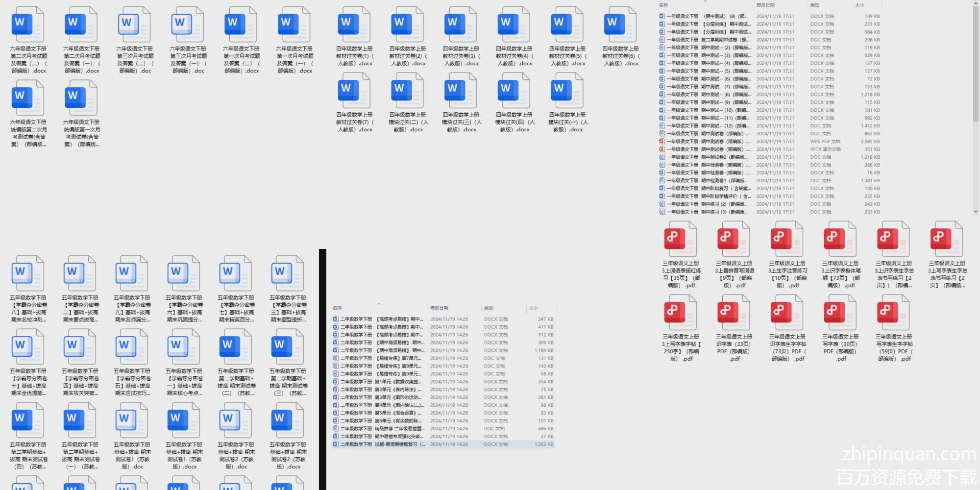Open 五年级数学下册 基础+拔高 期末测试卷2 .docx
Image resolution: width=980 pixels, height=490 pixels.
click(x=288, y=421)
